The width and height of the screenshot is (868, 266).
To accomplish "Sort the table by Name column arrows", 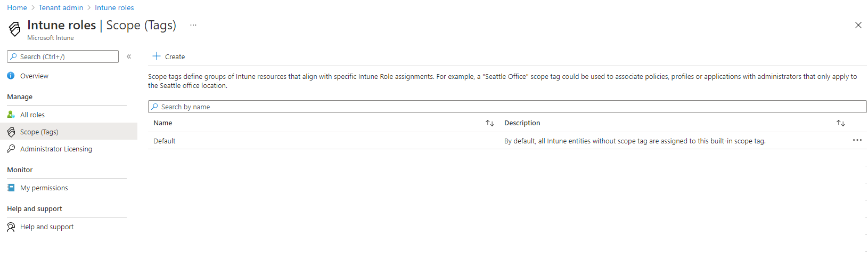I will click(x=490, y=123).
